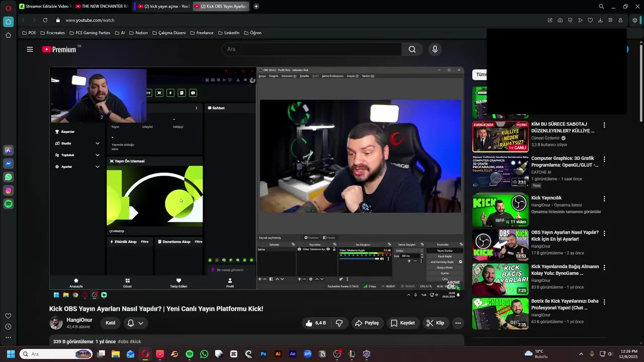The image size is (644, 362).
Task: Show hidden system tray icons chevron
Action: tap(581, 354)
